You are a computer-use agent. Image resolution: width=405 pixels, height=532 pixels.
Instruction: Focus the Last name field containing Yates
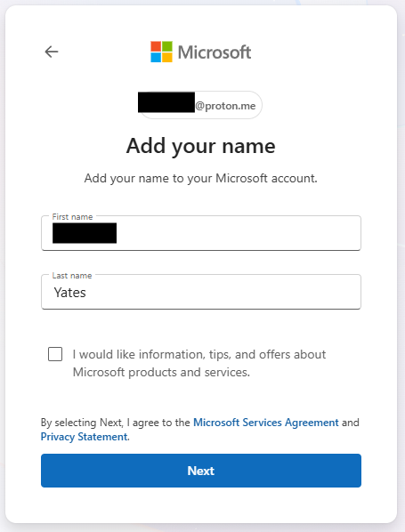click(x=201, y=292)
